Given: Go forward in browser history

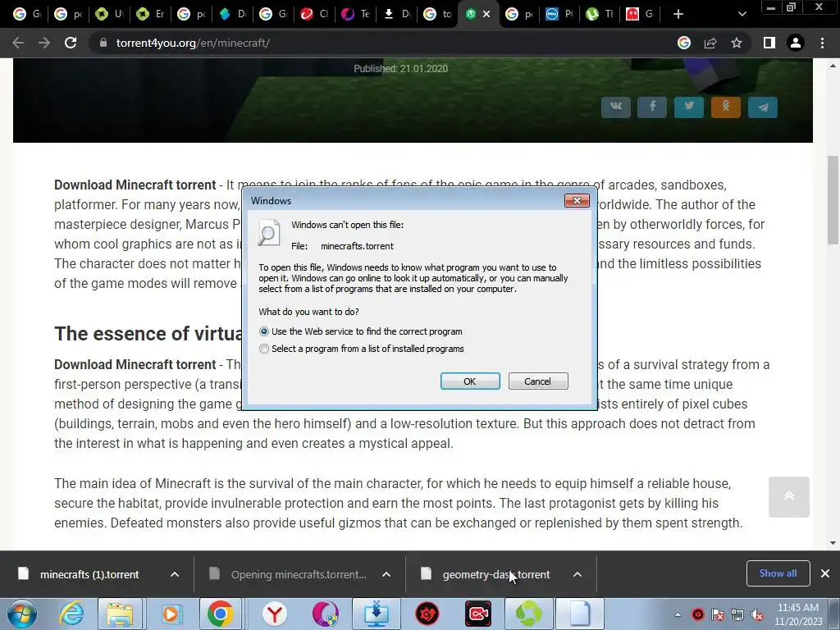Looking at the screenshot, I should [44, 43].
